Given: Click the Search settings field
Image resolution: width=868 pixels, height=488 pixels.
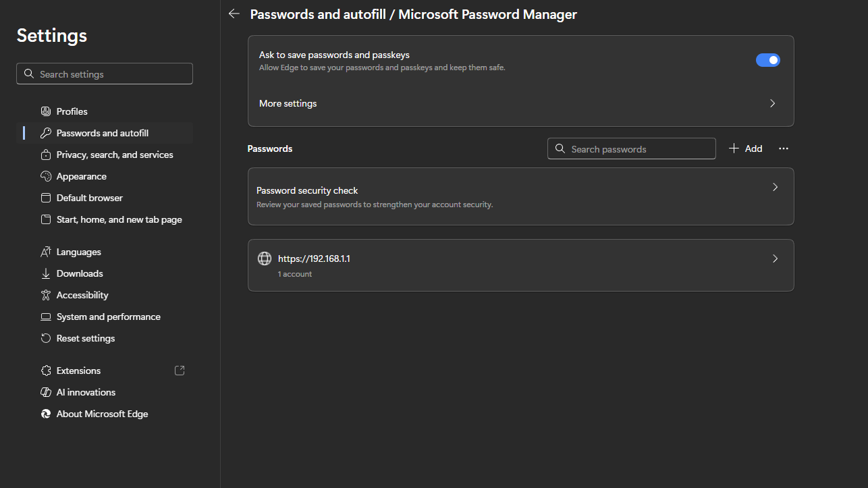Looking at the screenshot, I should 105,74.
